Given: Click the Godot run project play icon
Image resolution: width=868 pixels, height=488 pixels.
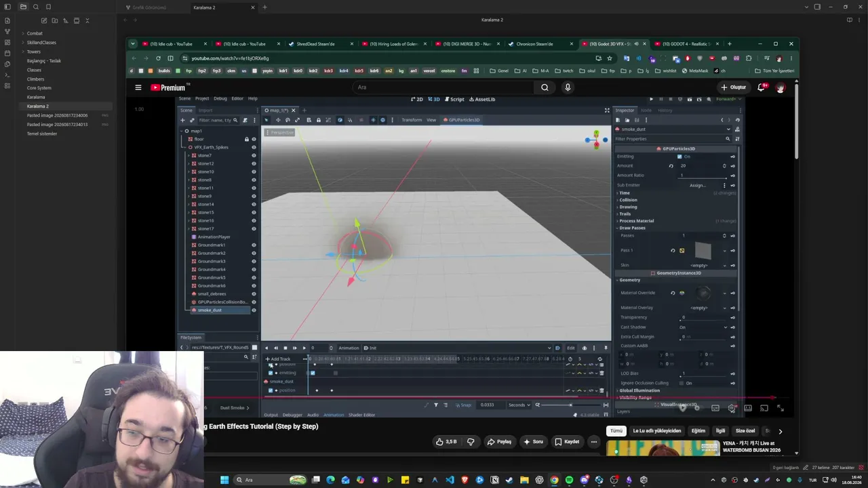Looking at the screenshot, I should (x=652, y=99).
